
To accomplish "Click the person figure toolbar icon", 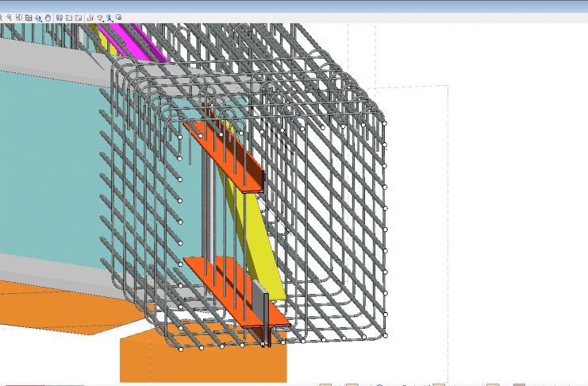I will pyautogui.click(x=109, y=17).
